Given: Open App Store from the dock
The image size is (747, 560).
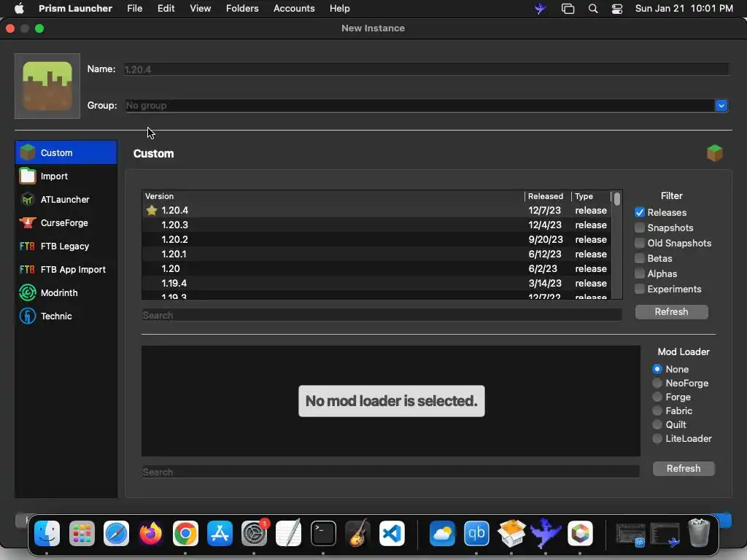Looking at the screenshot, I should (220, 533).
